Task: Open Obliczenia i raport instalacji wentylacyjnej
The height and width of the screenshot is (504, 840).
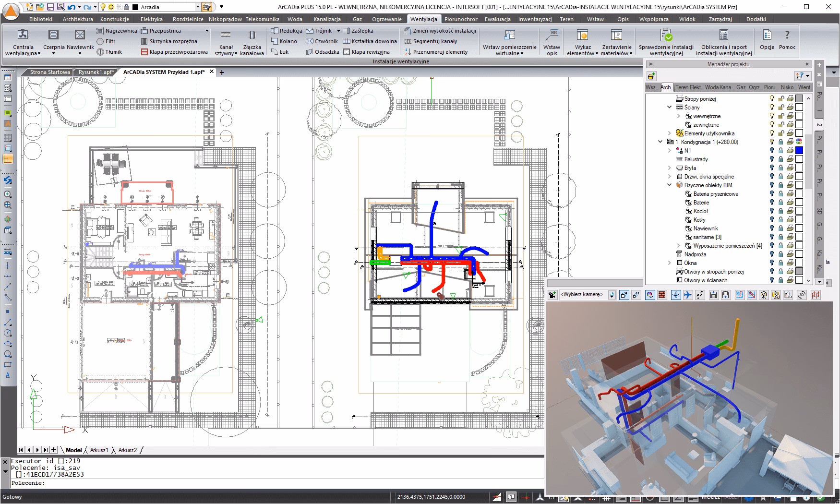Action: point(724,42)
